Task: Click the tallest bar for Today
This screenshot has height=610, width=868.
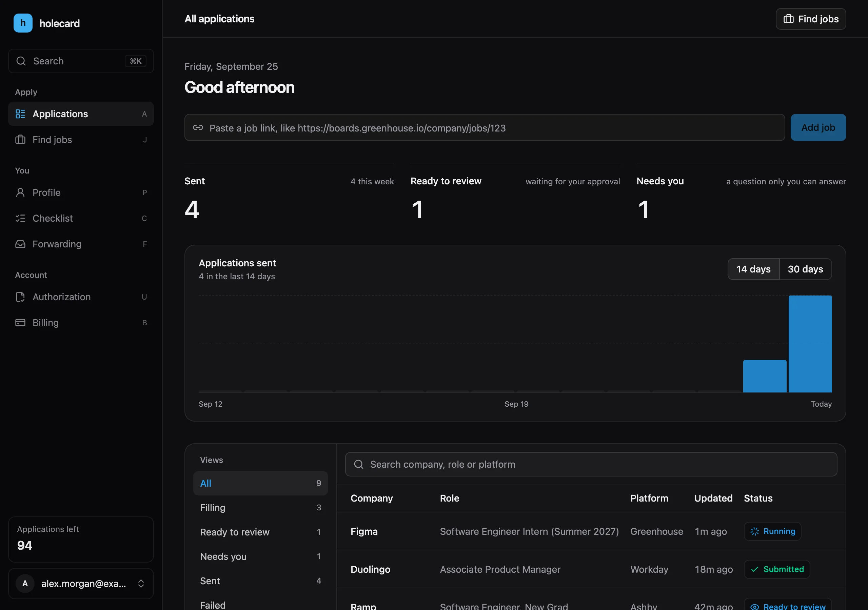Action: tap(810, 344)
